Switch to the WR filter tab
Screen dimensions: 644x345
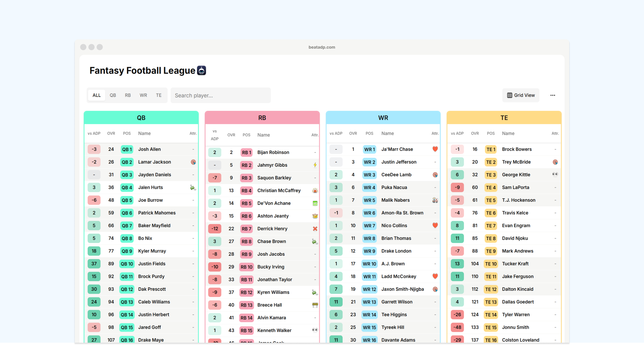[143, 95]
